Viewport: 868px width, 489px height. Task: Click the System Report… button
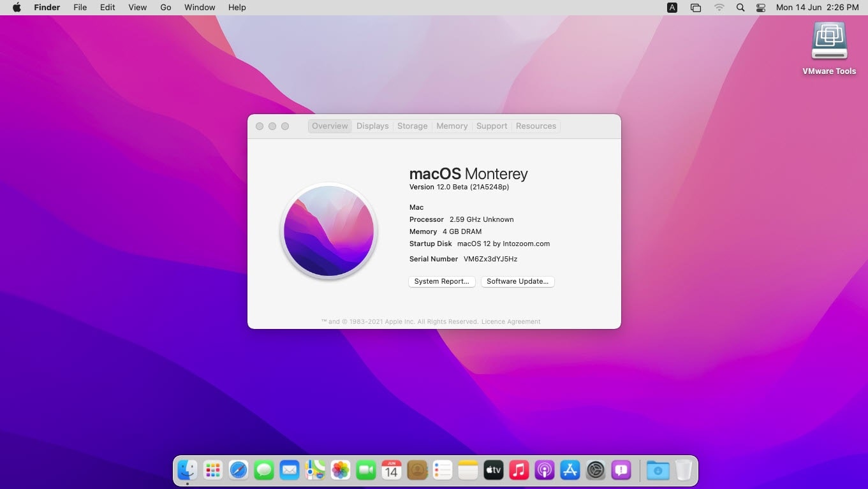coord(442,281)
